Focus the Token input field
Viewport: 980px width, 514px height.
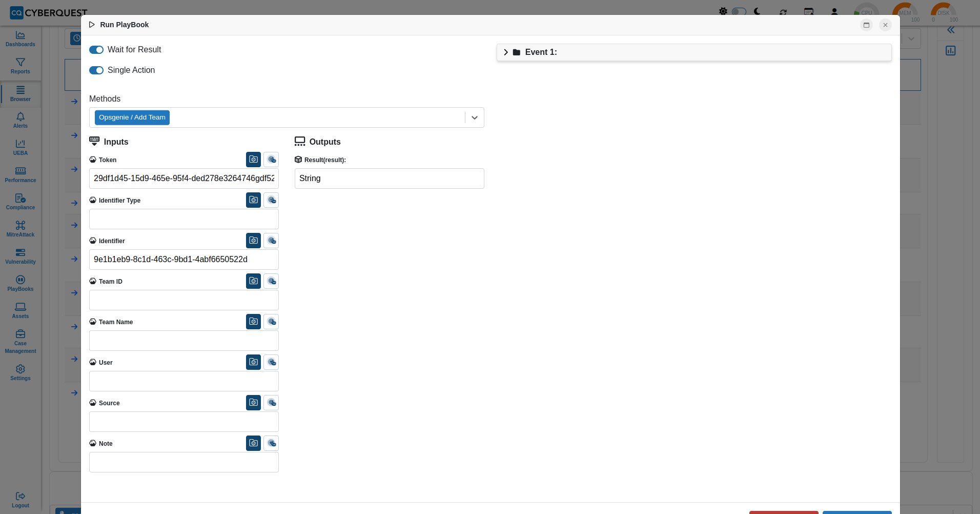[184, 179]
